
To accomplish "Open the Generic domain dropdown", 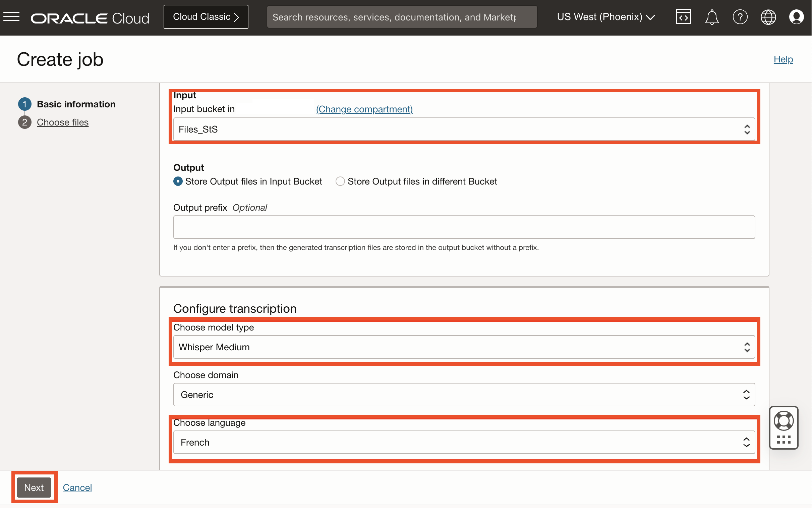I will coord(464,395).
